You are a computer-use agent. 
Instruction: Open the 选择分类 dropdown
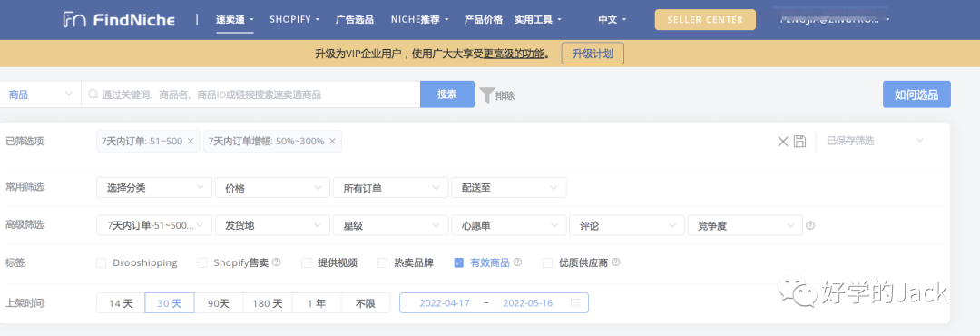tap(153, 188)
